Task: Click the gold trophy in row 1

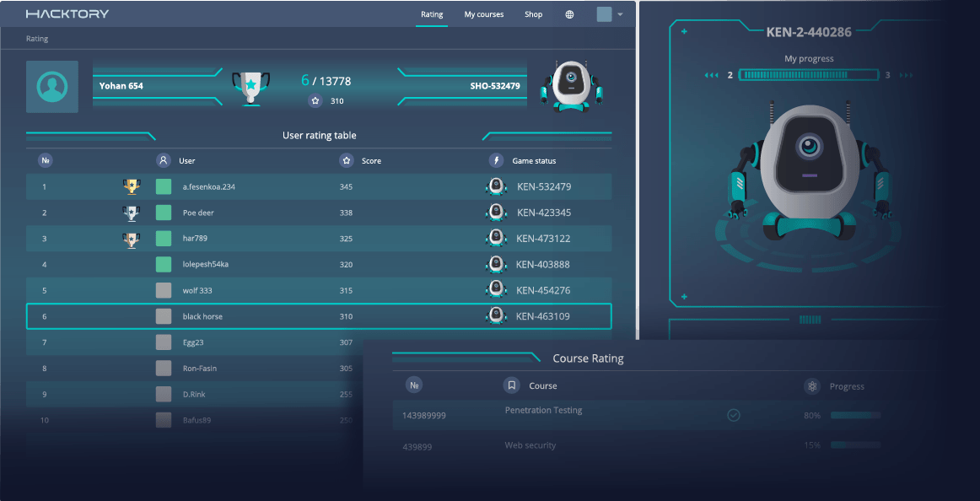Action: point(132,186)
